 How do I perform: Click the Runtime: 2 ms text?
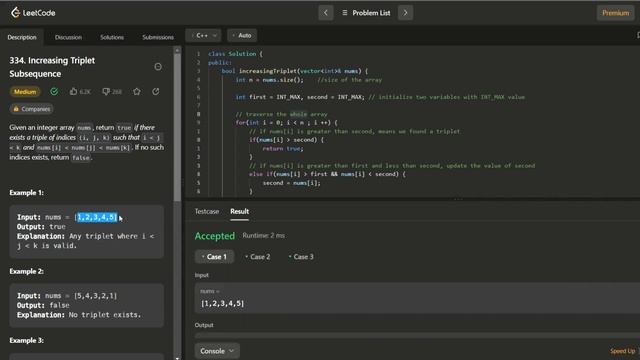[x=264, y=236]
